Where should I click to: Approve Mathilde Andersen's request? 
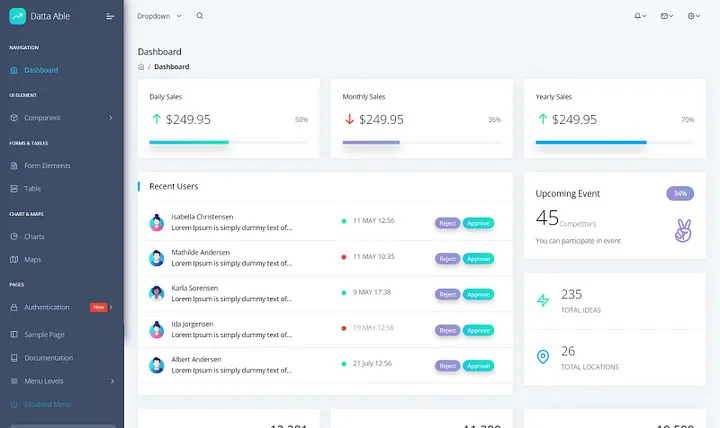pyautogui.click(x=478, y=259)
